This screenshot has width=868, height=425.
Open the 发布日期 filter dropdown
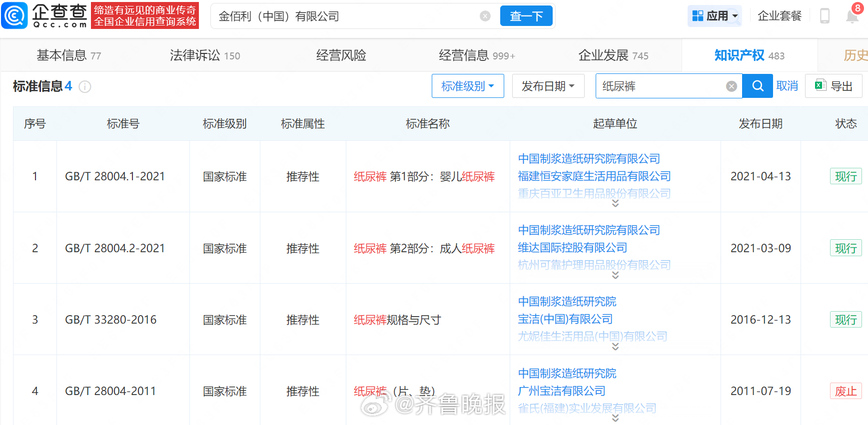point(548,86)
